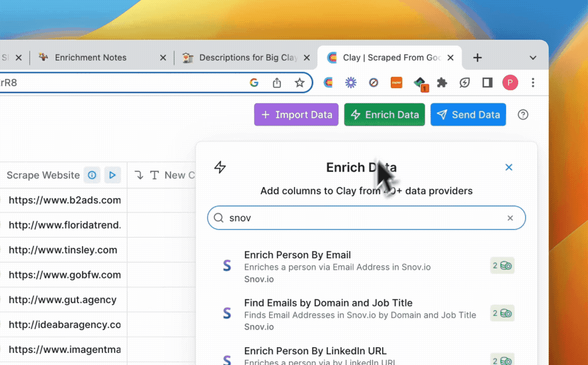
Task: Click the http://www.tinsley.com cell
Action: point(63,250)
